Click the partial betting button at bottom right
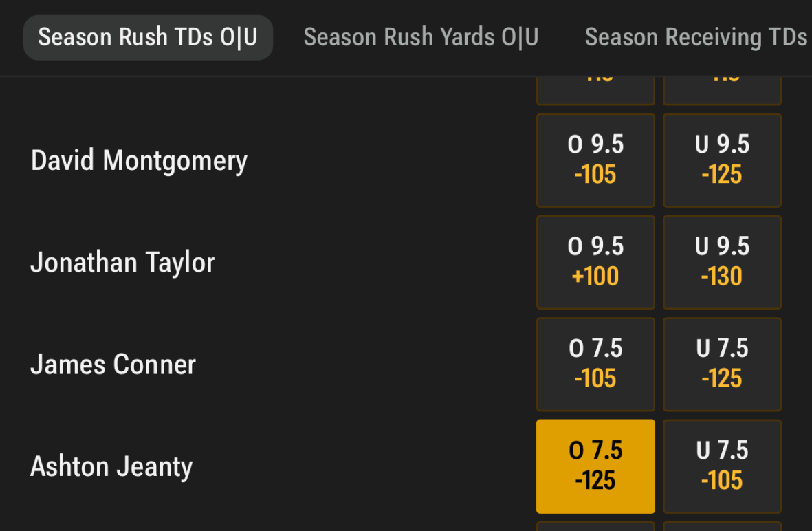 tap(722, 526)
